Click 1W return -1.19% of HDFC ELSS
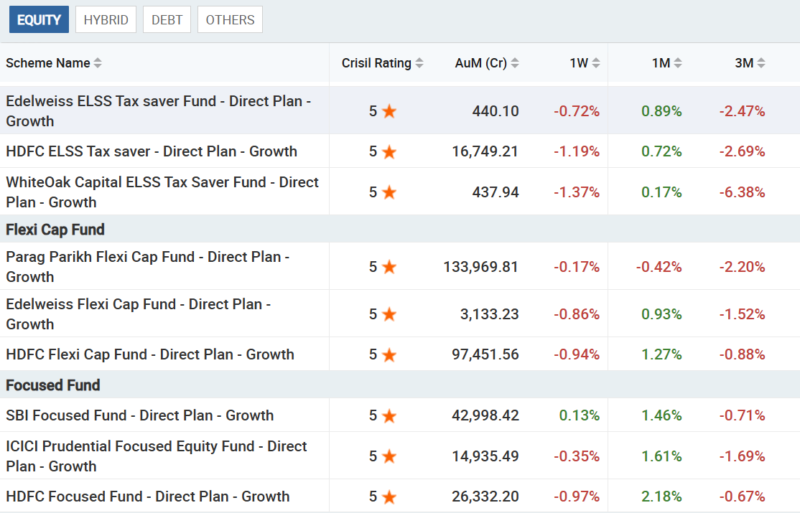800x513 pixels. click(x=577, y=152)
